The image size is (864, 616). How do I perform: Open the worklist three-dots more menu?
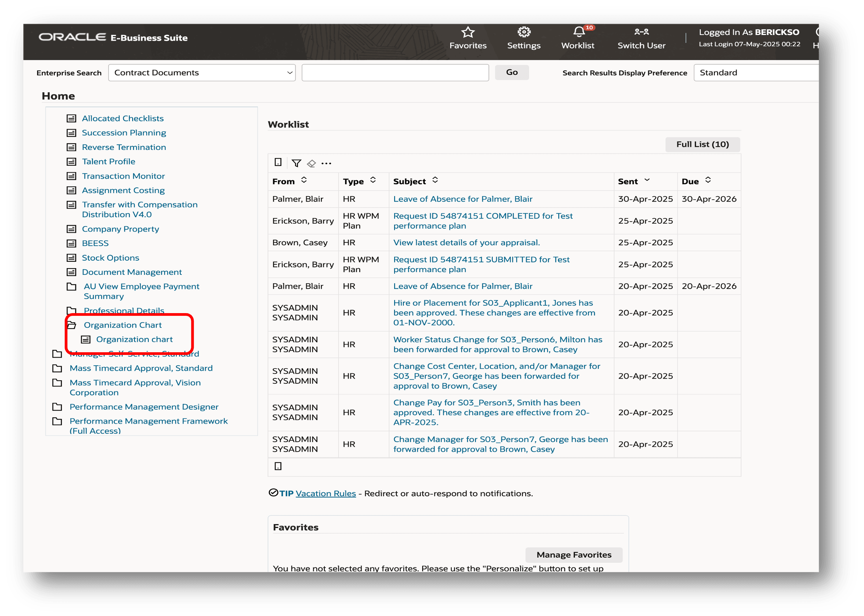pyautogui.click(x=326, y=163)
